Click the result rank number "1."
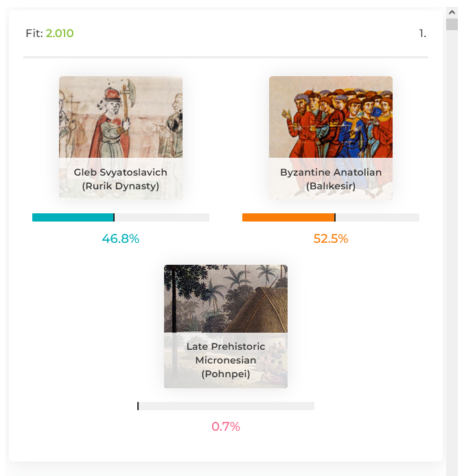 pyautogui.click(x=423, y=34)
